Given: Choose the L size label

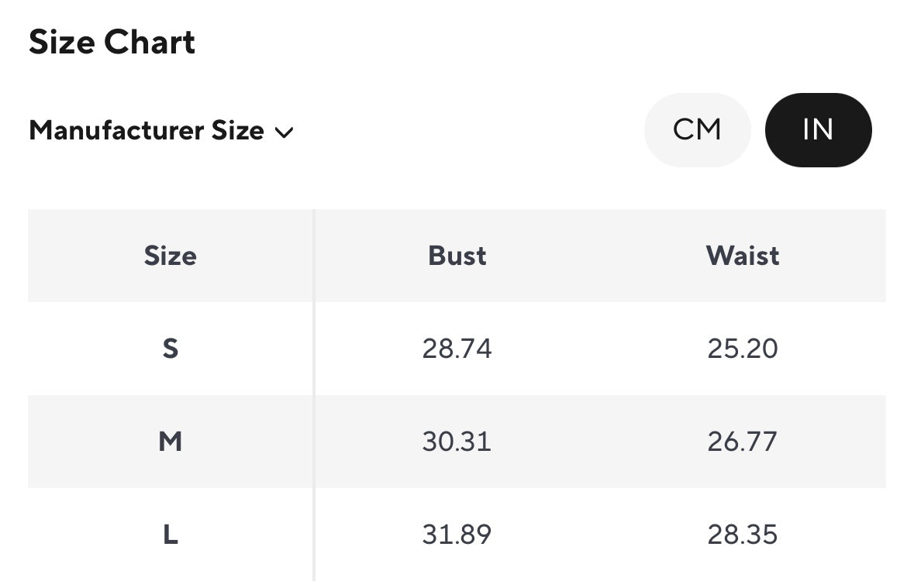Looking at the screenshot, I should click(170, 535).
